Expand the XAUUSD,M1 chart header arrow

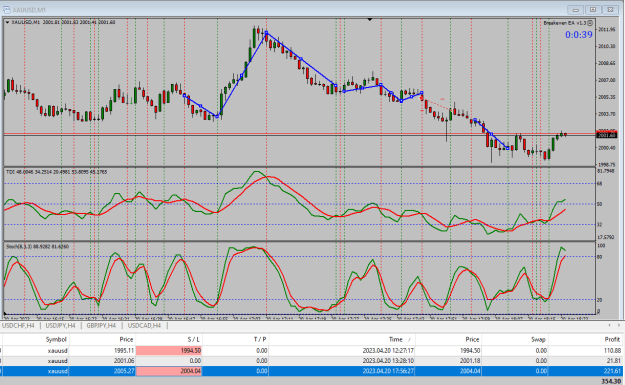point(7,23)
